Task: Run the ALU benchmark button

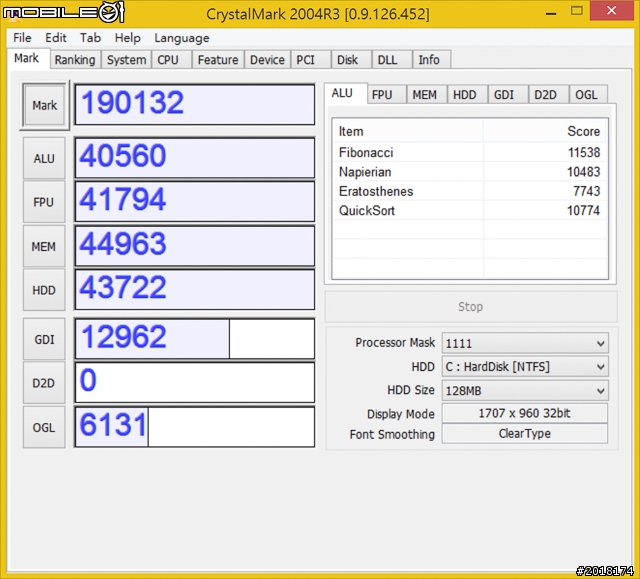Action: click(x=44, y=158)
